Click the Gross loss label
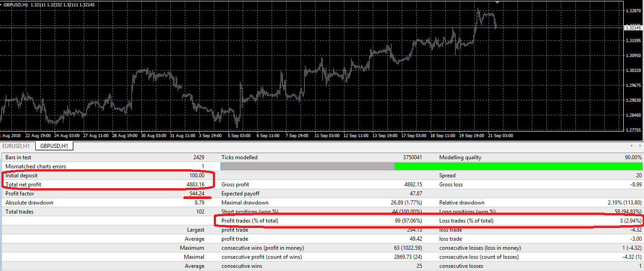The width and height of the screenshot is (644, 271). 451,185
